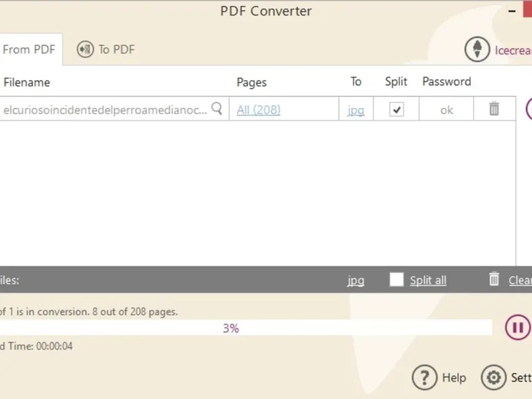Viewport: 532px width, 399px height.
Task: Click the ok password cell
Action: click(446, 110)
